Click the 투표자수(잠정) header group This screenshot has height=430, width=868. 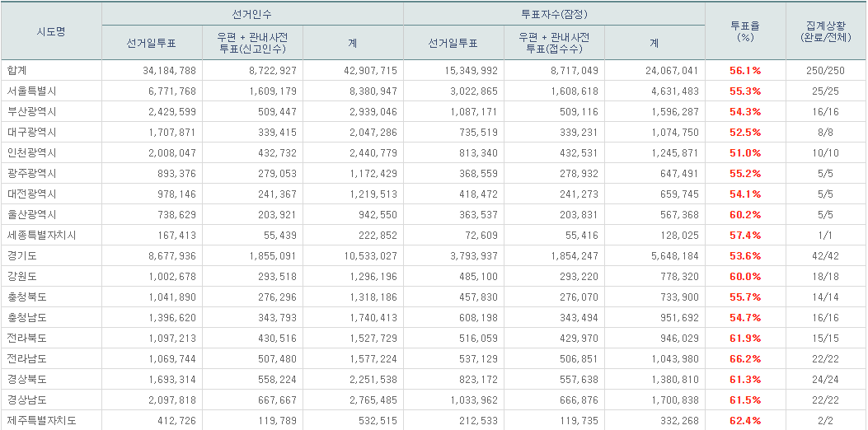pos(554,14)
